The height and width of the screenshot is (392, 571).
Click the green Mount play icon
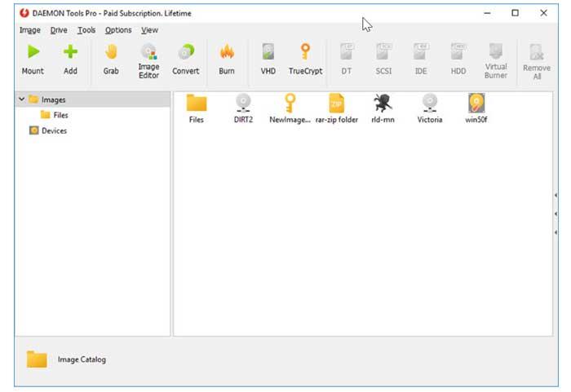click(x=33, y=52)
